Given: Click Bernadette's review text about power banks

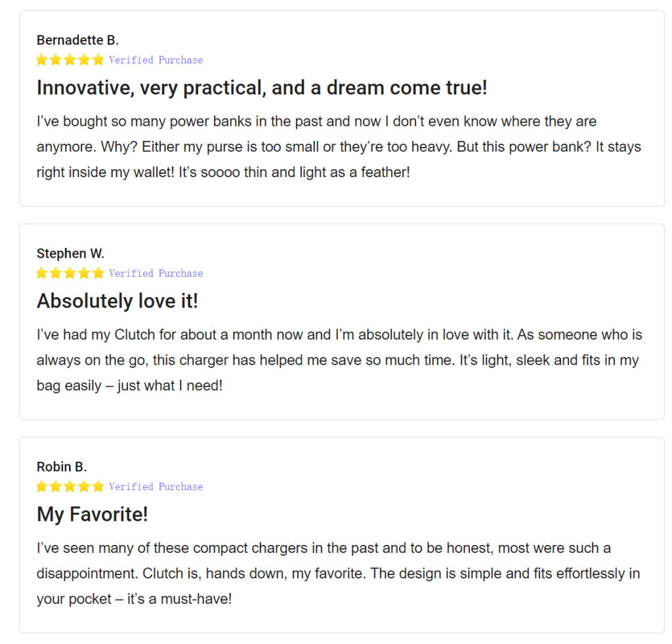Looking at the screenshot, I should [x=339, y=146].
